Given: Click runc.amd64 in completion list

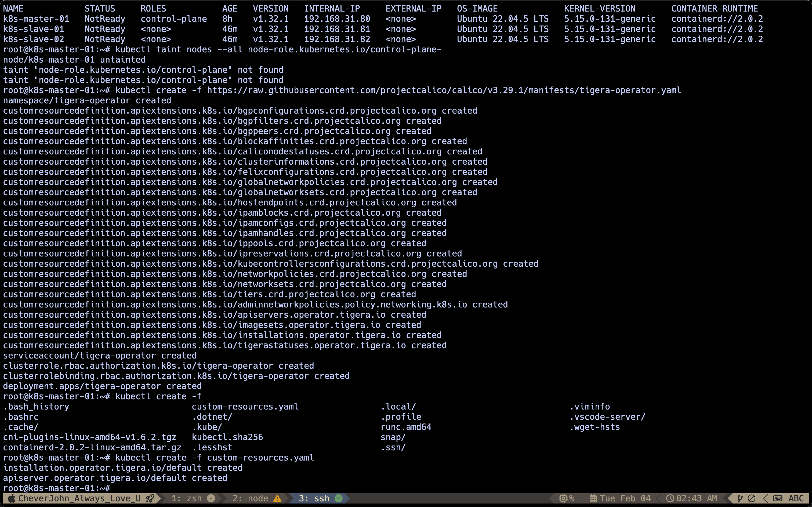Looking at the screenshot, I should point(406,427).
